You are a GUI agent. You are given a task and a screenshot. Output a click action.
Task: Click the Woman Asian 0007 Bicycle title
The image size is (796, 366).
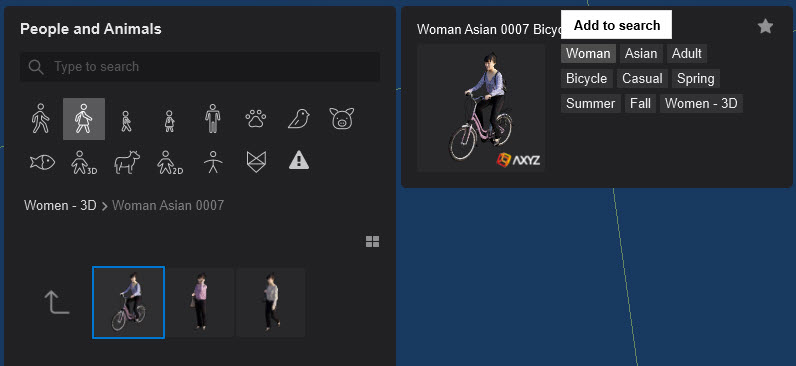pos(489,29)
